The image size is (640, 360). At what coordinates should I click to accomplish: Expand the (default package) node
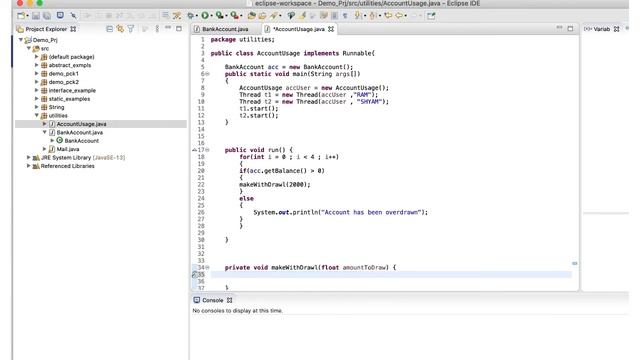(37, 57)
